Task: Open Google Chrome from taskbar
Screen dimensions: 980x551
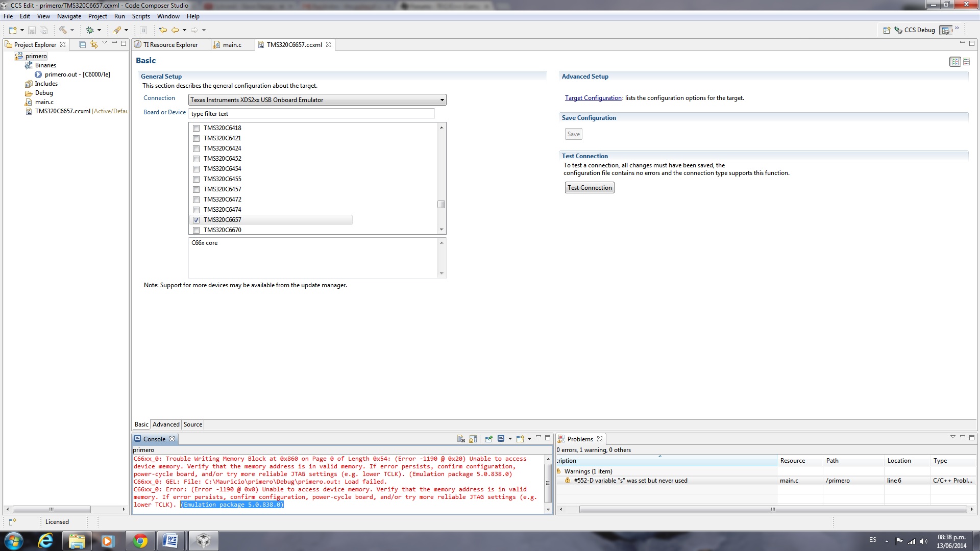Action: pyautogui.click(x=140, y=541)
